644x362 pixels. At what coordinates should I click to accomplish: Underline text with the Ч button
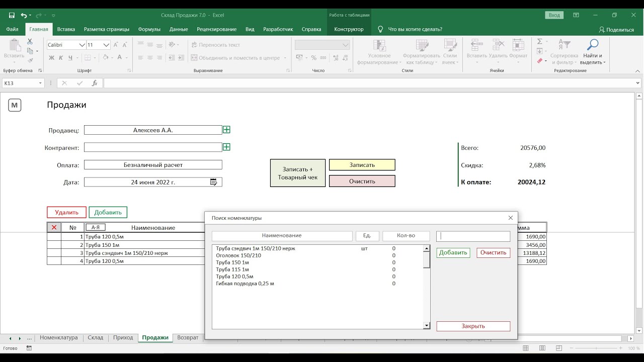[x=69, y=58]
